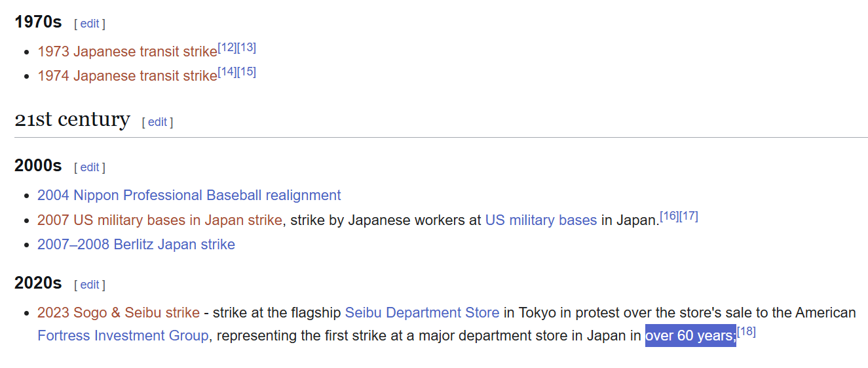Screen dimensions: 868x368
Task: Edit the 21st century section
Action: (x=157, y=122)
